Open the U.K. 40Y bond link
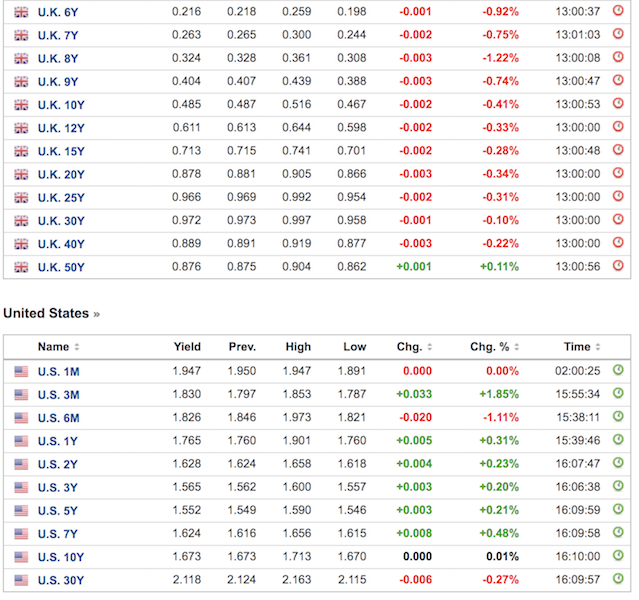Image resolution: width=639 pixels, height=600 pixels. (61, 244)
